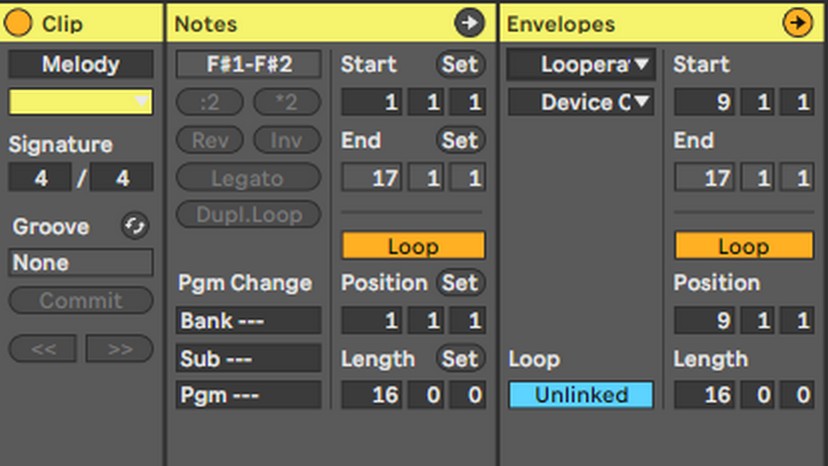Click the *2 double tempo button
This screenshot has width=828, height=466.
[287, 101]
